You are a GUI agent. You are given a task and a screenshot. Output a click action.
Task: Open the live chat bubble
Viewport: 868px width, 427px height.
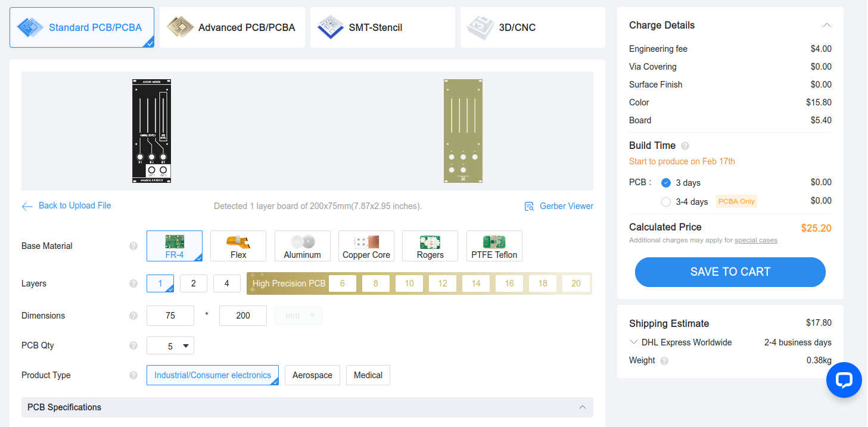point(844,380)
